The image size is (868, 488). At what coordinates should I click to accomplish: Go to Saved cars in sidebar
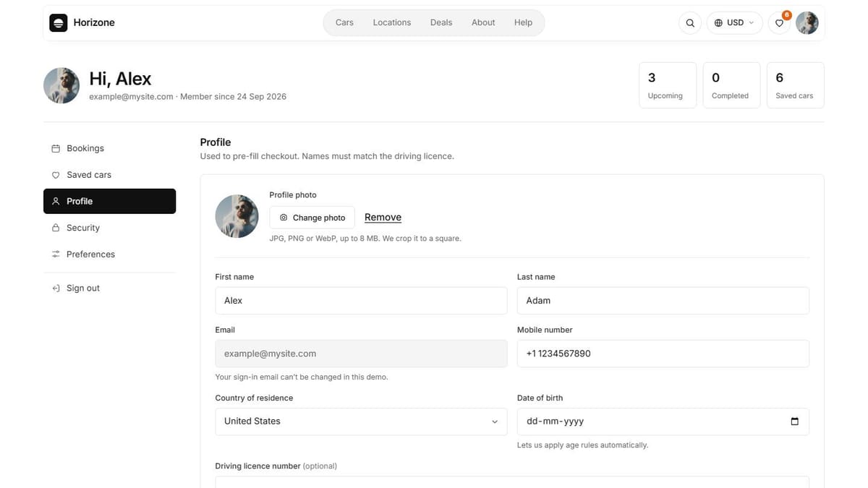[x=109, y=175]
